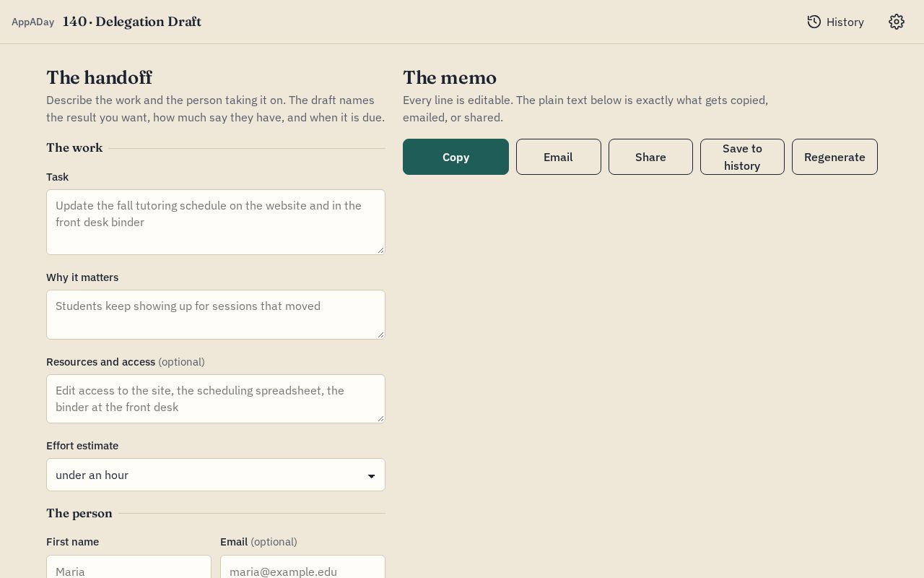The image size is (924, 578).
Task: Click the Share button
Action: point(650,157)
